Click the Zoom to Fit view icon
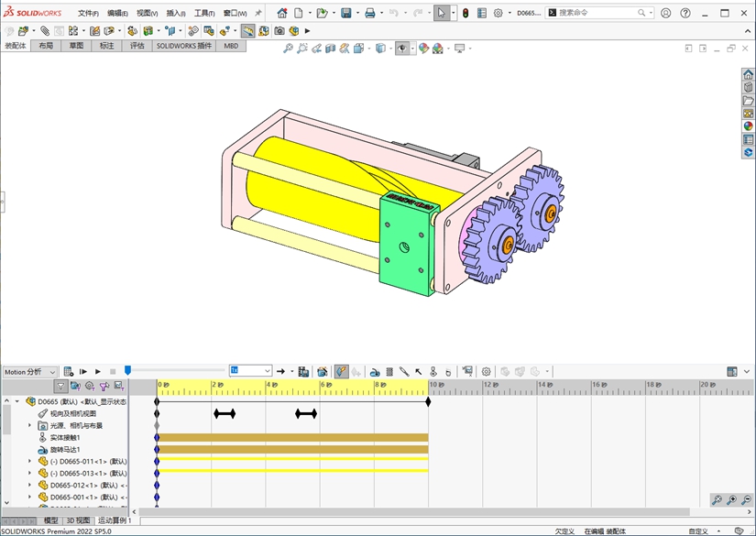Viewport: 756px width, 536px height. pyautogui.click(x=288, y=49)
